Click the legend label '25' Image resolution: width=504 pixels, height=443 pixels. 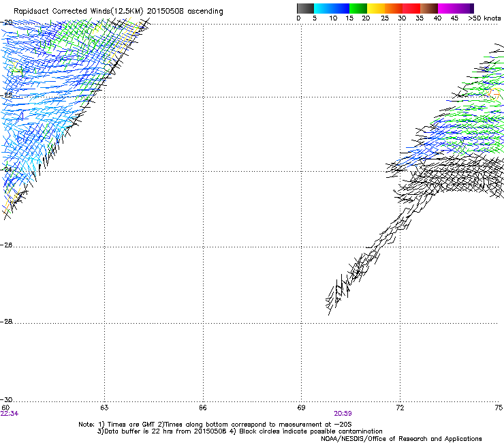pyautogui.click(x=385, y=18)
